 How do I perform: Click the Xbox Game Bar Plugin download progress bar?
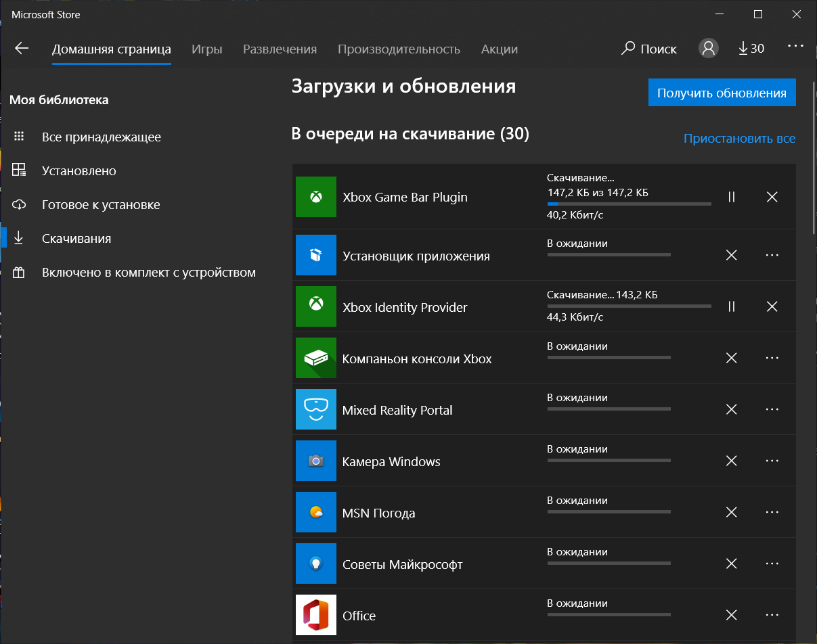pos(630,204)
